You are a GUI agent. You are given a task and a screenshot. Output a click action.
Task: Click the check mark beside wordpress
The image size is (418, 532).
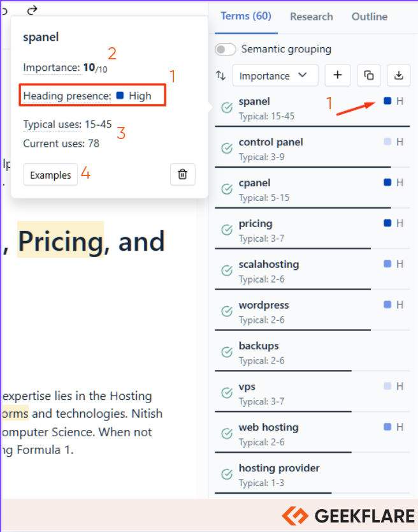227,311
